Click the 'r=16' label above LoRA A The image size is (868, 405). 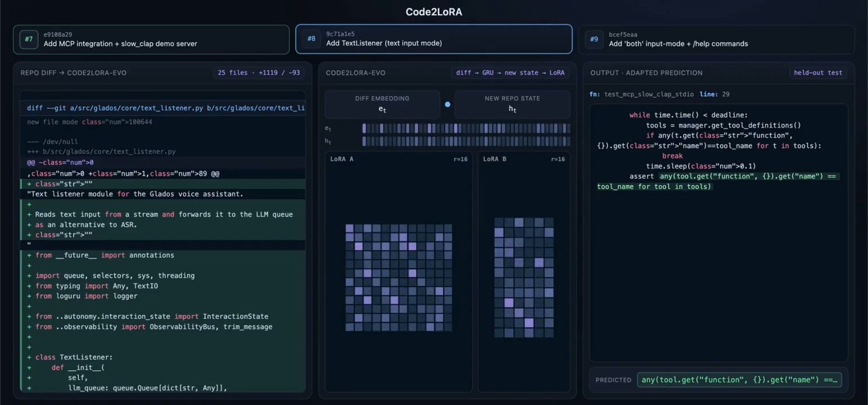[461, 159]
